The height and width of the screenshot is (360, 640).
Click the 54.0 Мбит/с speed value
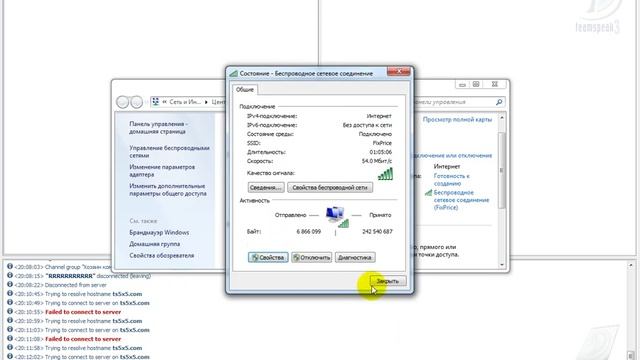tap(377, 161)
